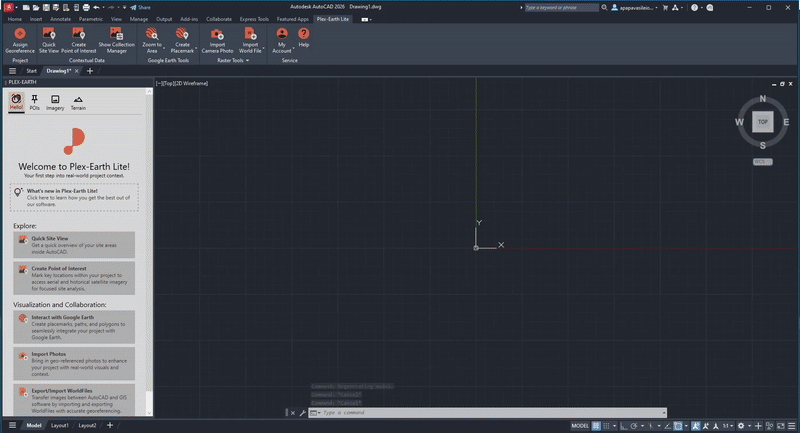Open the My Account ribbon icon
The width and height of the screenshot is (800, 433).
coord(282,34)
